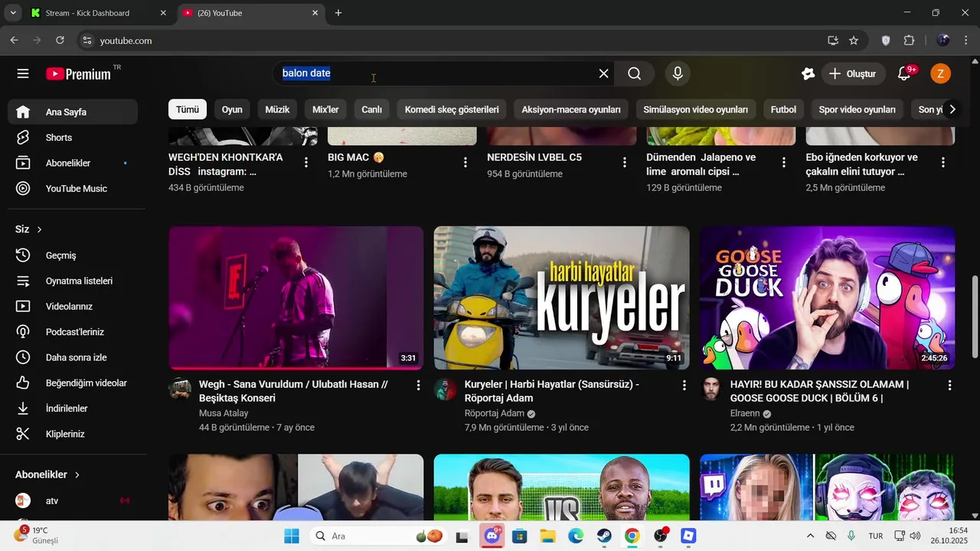Open options for Goose Goose Duck video
This screenshot has height=551, width=980.
click(950, 386)
